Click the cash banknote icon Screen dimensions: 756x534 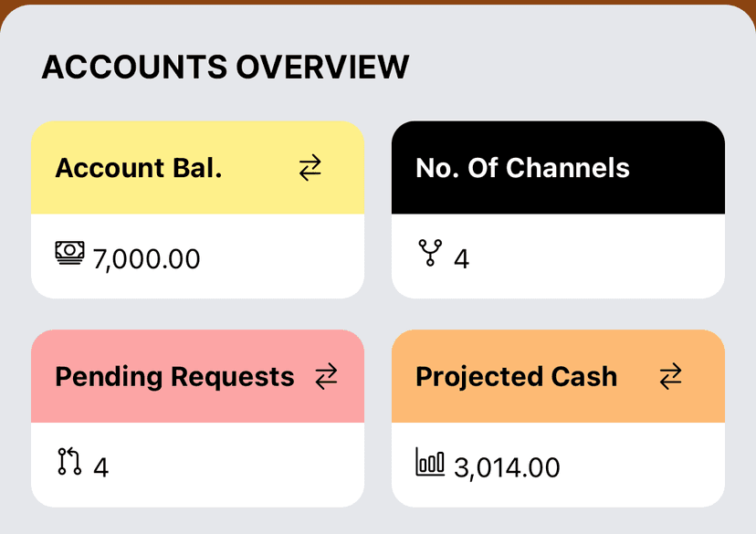click(x=69, y=253)
